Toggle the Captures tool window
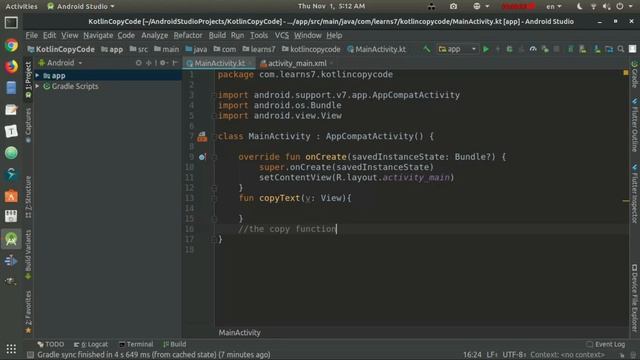The width and height of the screenshot is (640, 360). coord(28,126)
